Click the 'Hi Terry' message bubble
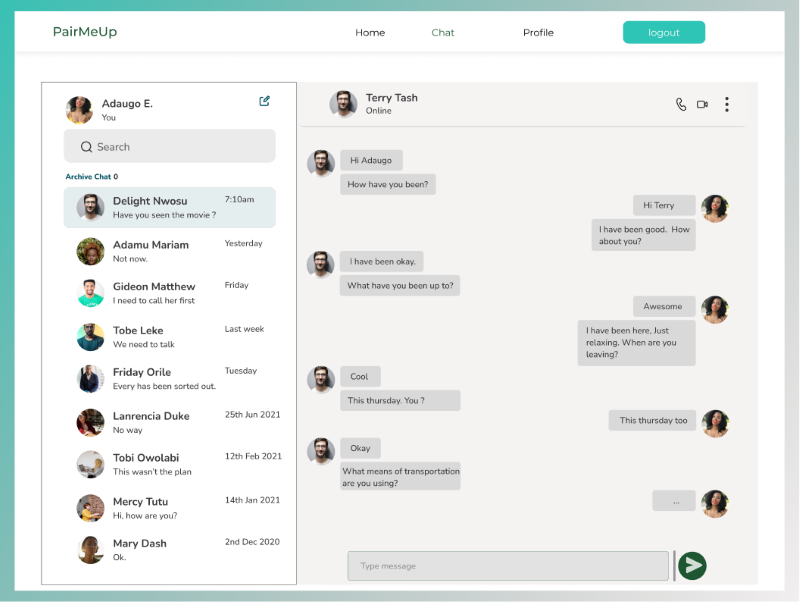 664,205
